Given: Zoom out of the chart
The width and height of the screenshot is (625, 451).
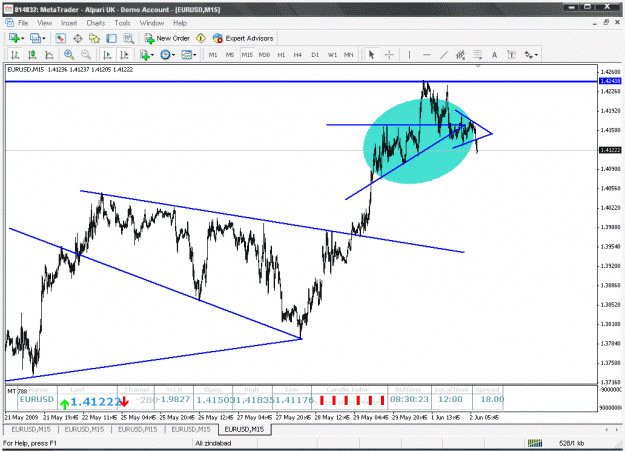Looking at the screenshot, I should click(x=86, y=55).
